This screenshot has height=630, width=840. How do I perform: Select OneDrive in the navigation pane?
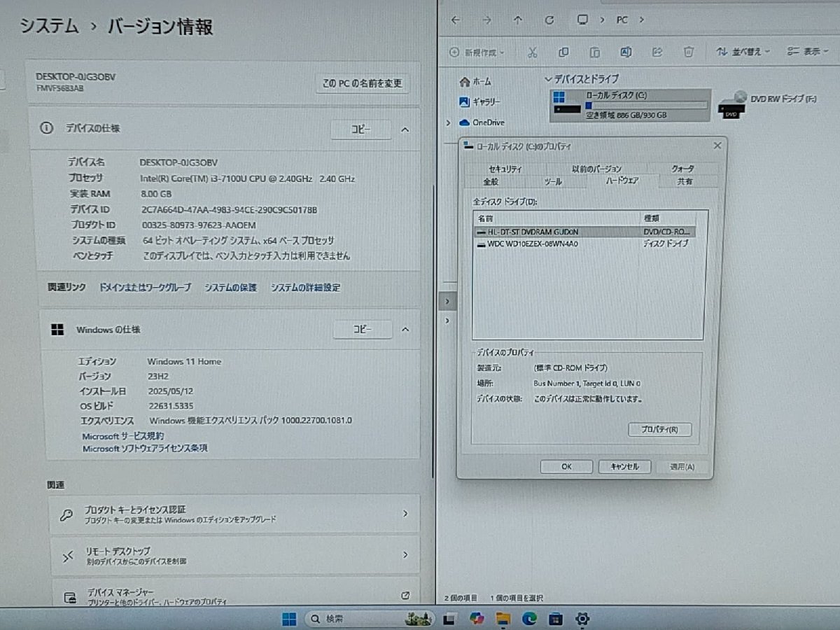pyautogui.click(x=482, y=122)
